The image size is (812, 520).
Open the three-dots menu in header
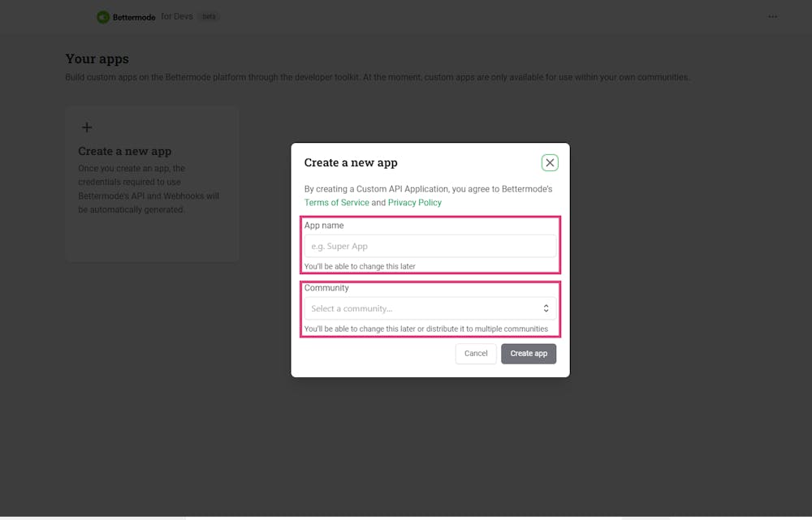point(773,16)
